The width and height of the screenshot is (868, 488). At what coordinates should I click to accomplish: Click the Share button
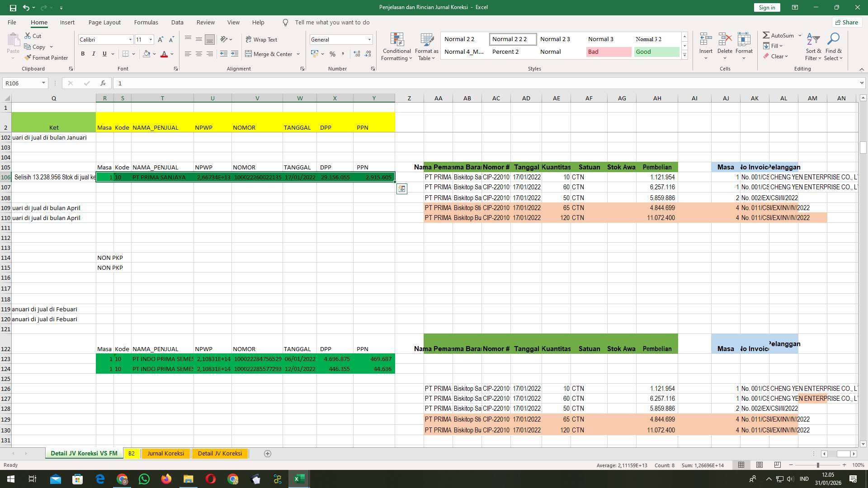(846, 22)
